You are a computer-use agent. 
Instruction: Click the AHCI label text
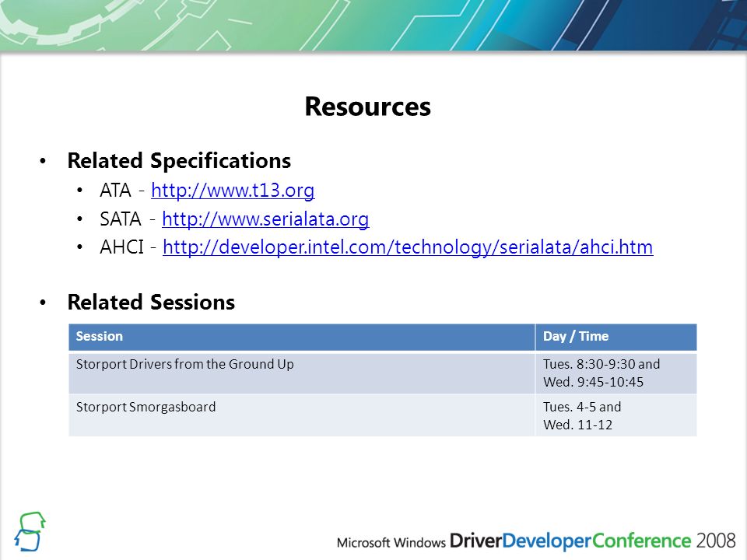[x=121, y=247]
